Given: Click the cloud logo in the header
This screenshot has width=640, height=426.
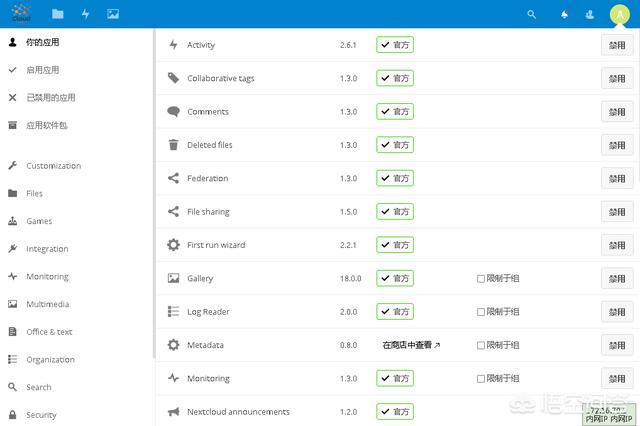Looking at the screenshot, I should (x=21, y=13).
